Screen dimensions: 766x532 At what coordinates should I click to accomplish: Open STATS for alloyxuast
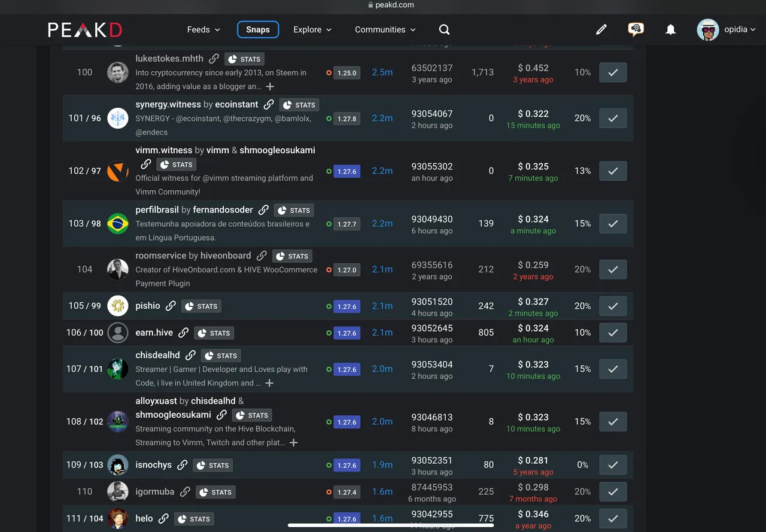(x=252, y=415)
